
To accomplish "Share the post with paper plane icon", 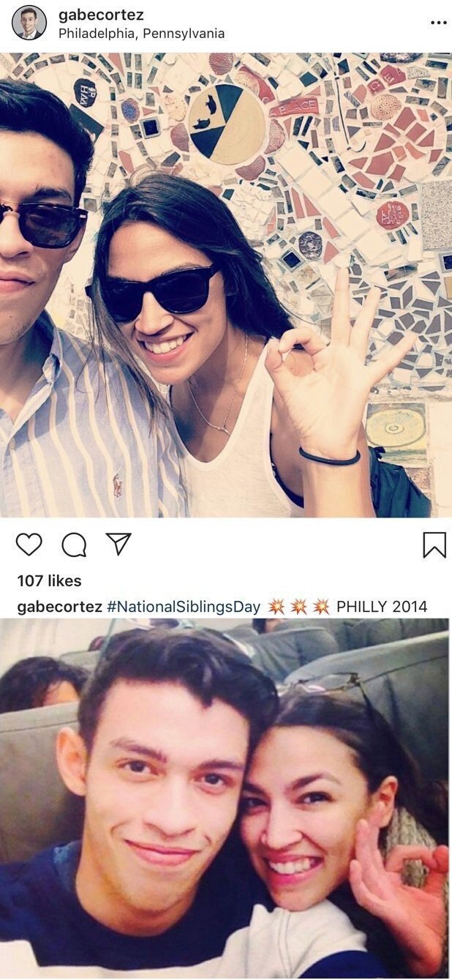I will [118, 544].
